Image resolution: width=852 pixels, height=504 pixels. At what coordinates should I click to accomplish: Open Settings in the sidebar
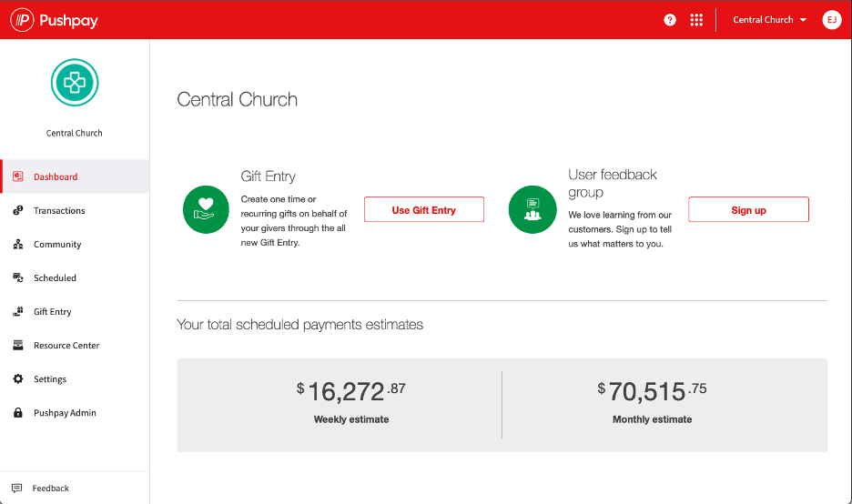(x=75, y=378)
